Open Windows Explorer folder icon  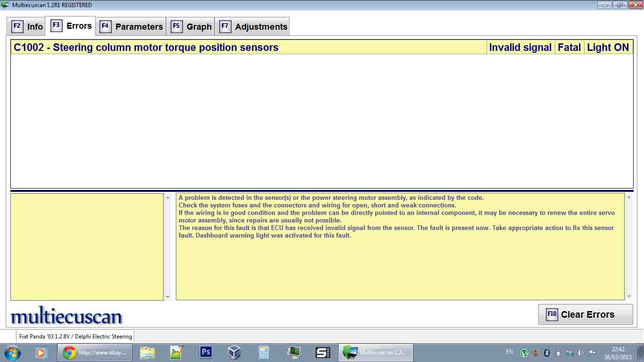pyautogui.click(x=148, y=352)
